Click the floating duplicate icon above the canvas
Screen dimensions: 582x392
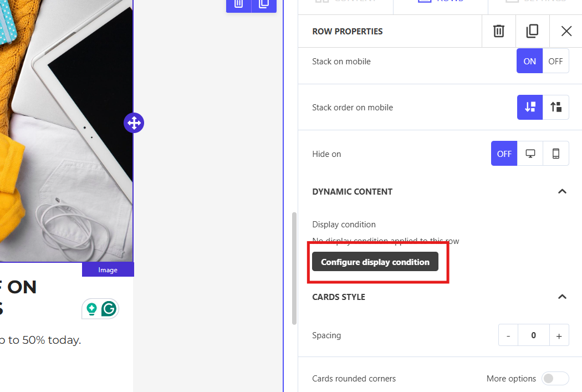[264, 4]
